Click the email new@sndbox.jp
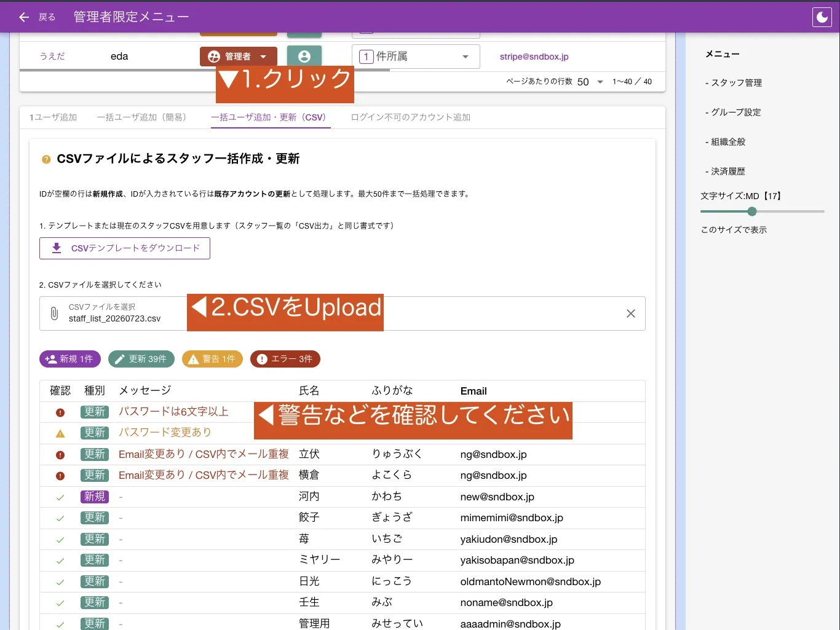This screenshot has width=840, height=630. click(x=497, y=497)
